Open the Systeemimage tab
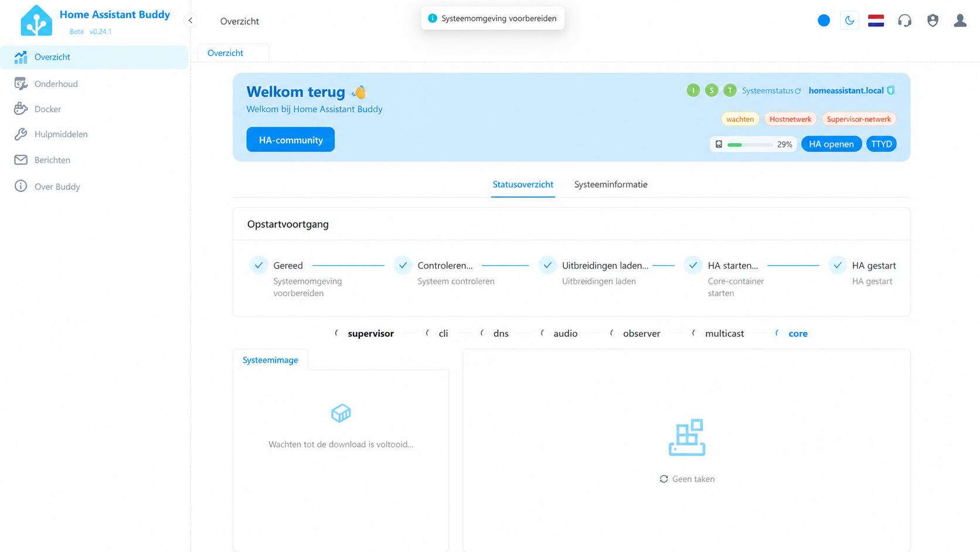The image size is (980, 552). coord(270,360)
